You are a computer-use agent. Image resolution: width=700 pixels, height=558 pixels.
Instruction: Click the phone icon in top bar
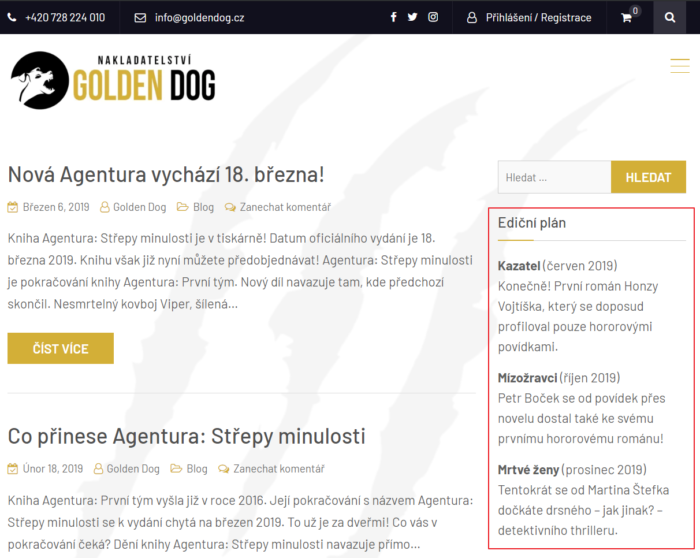pyautogui.click(x=12, y=17)
